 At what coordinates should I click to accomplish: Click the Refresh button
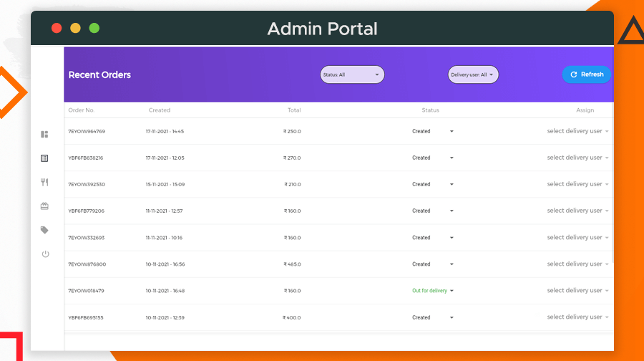(586, 74)
